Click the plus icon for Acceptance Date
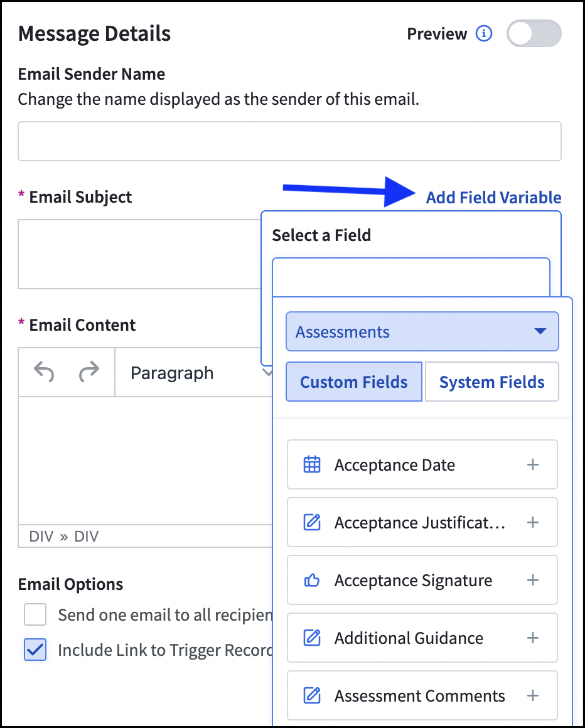 click(533, 464)
